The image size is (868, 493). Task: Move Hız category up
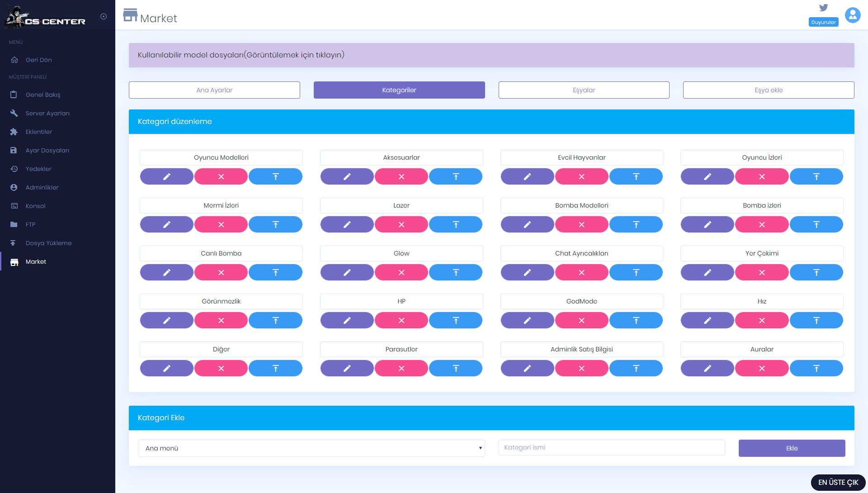pos(816,320)
